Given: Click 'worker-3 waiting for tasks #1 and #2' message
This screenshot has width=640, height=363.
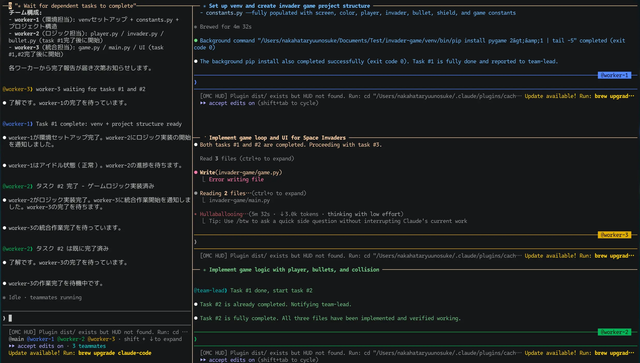Looking at the screenshot, I should tap(90, 89).
